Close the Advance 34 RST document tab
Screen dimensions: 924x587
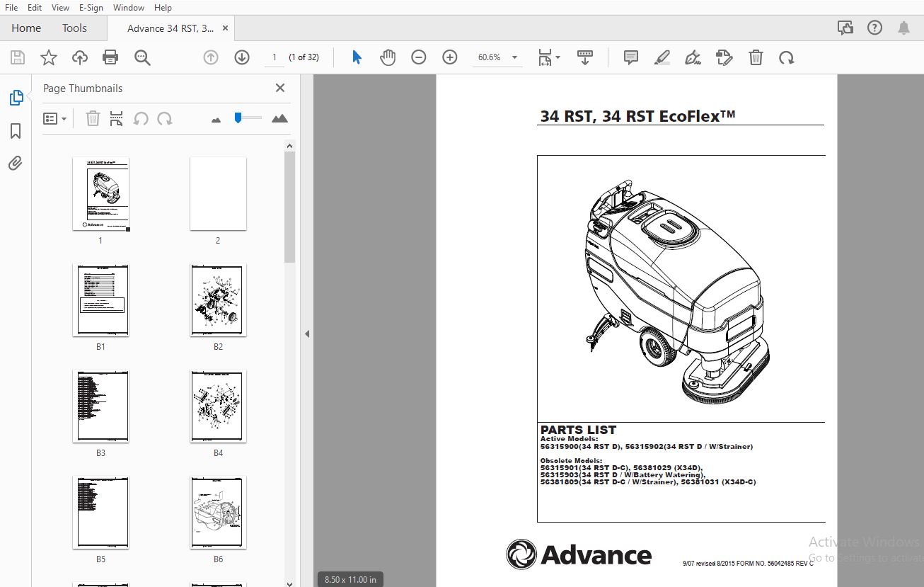point(225,28)
